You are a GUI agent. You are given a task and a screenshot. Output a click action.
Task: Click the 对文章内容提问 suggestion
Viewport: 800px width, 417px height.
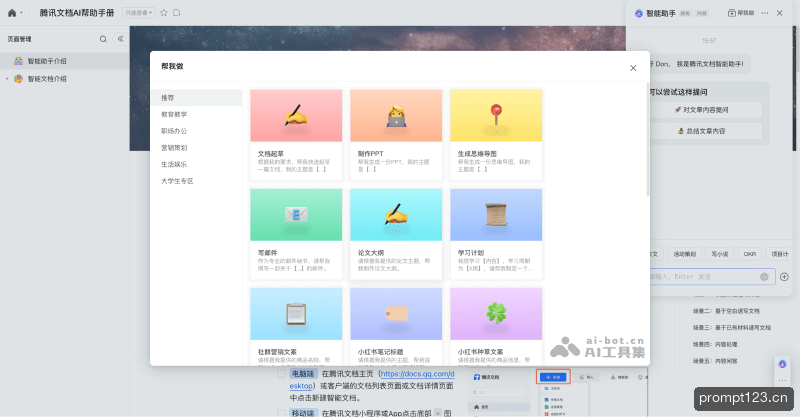706,110
